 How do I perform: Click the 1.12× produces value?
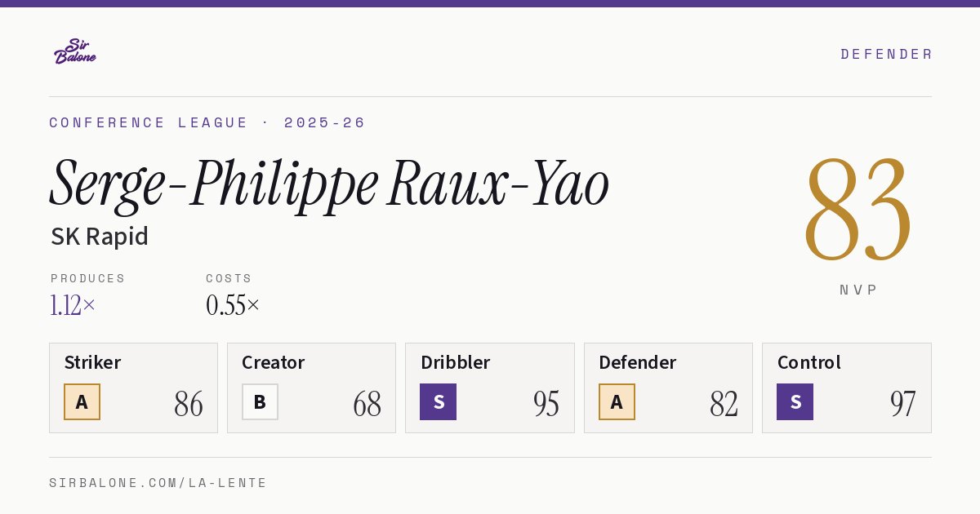(73, 305)
